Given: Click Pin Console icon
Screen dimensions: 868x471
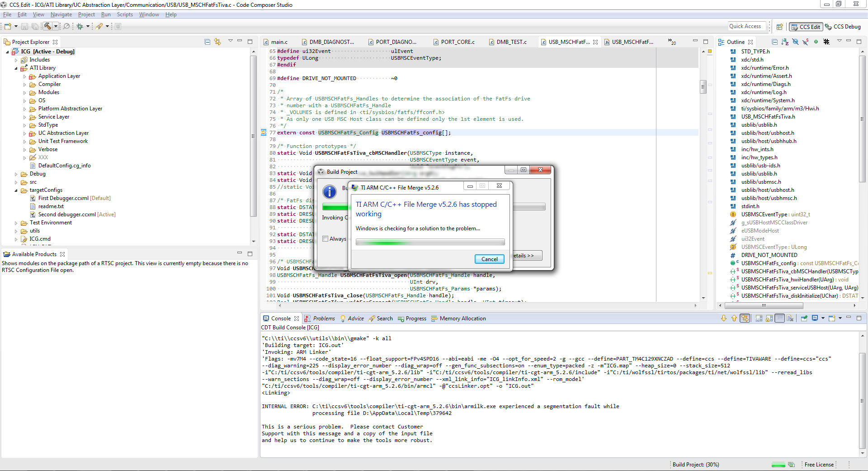Looking at the screenshot, I should 804,318.
